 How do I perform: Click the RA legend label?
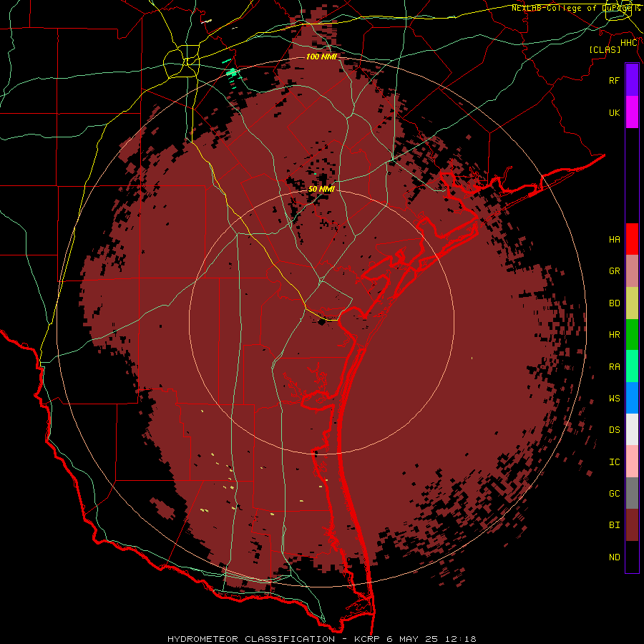pos(614,367)
